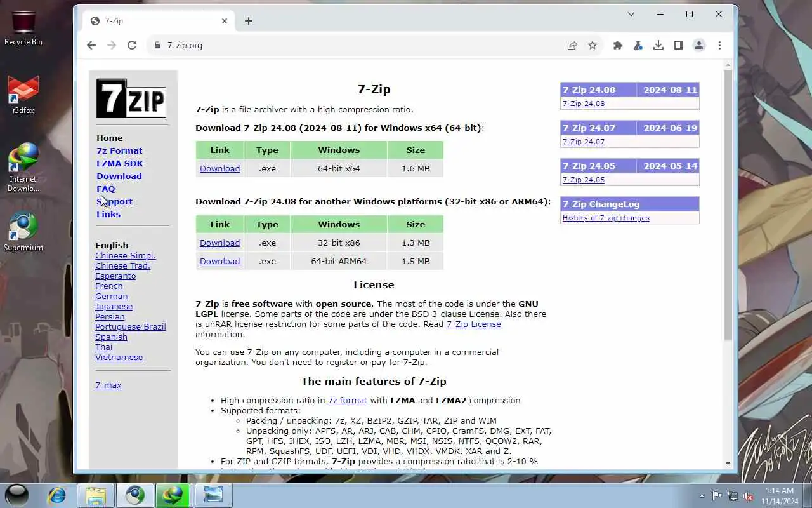Open the profile avatar icon
This screenshot has height=508, width=812.
coord(699,45)
